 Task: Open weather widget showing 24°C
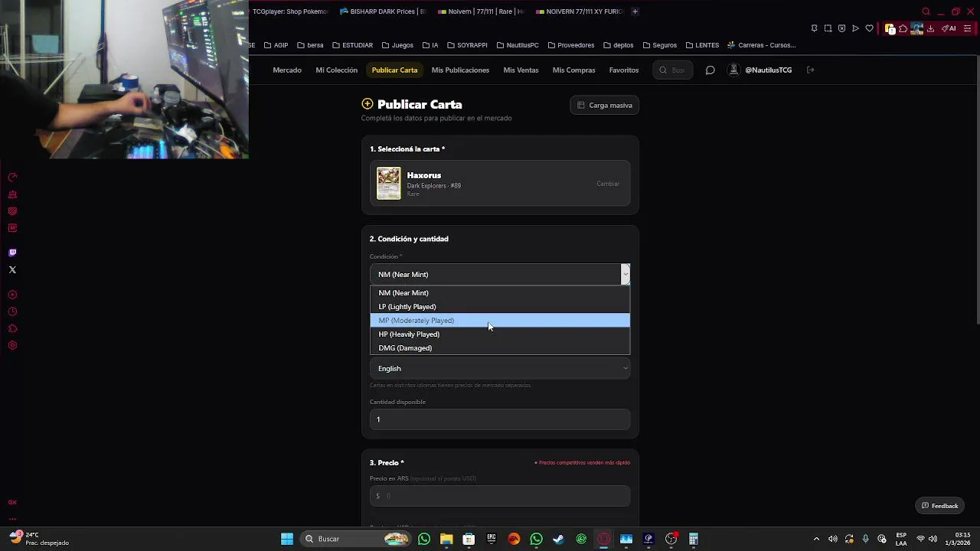coord(38,539)
